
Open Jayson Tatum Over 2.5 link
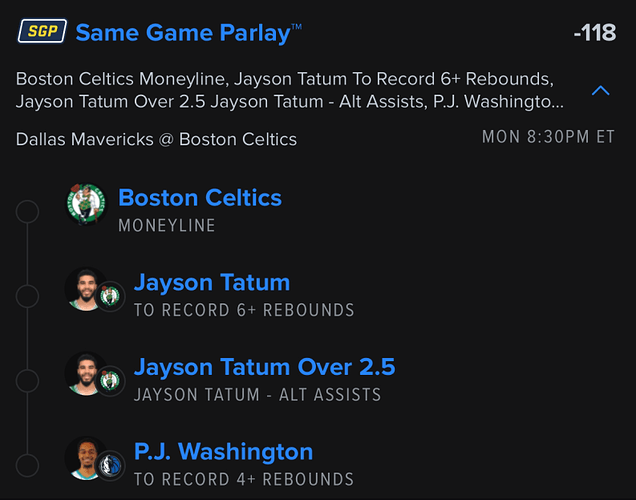(x=264, y=367)
